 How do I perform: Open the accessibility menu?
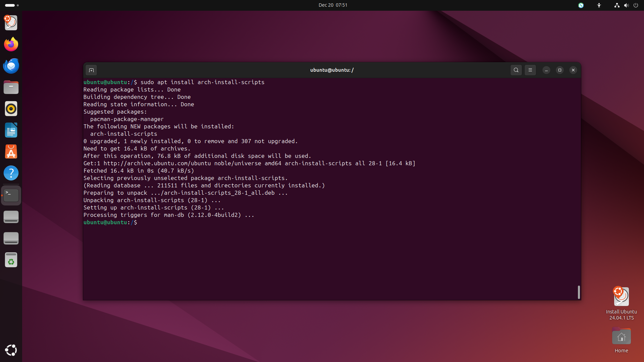pos(599,5)
